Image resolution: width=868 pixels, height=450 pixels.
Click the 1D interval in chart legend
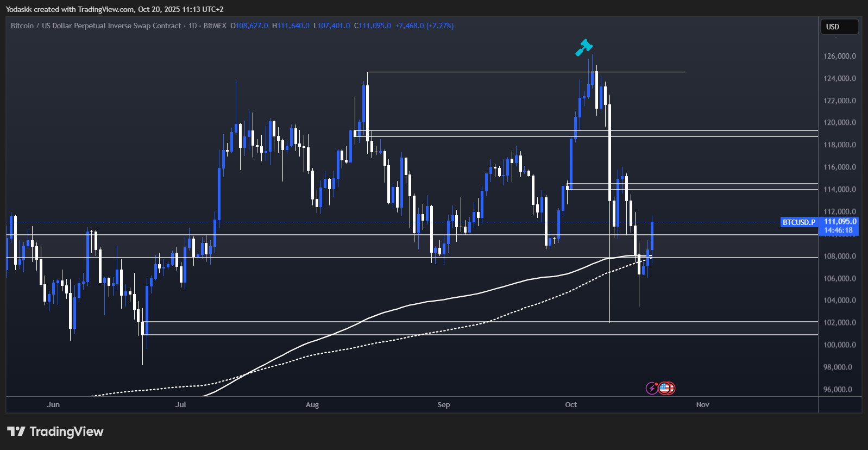coord(192,26)
